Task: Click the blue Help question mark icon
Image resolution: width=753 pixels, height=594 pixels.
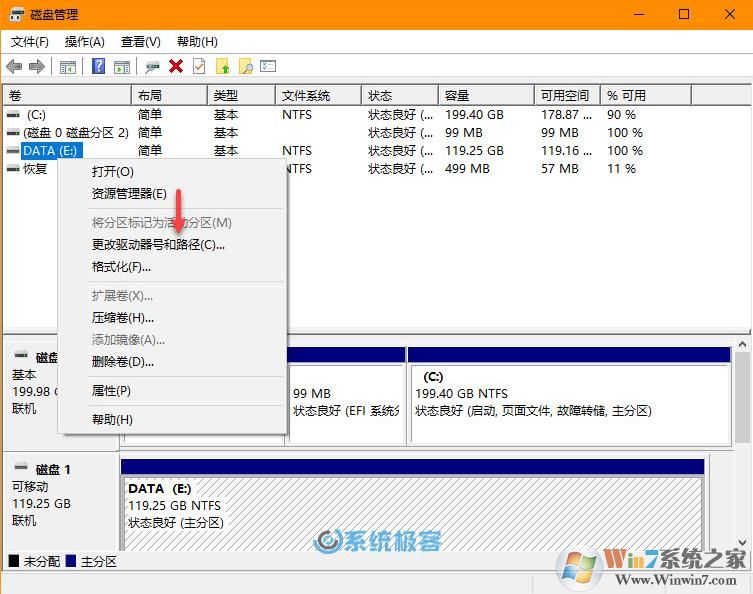Action: click(x=98, y=66)
